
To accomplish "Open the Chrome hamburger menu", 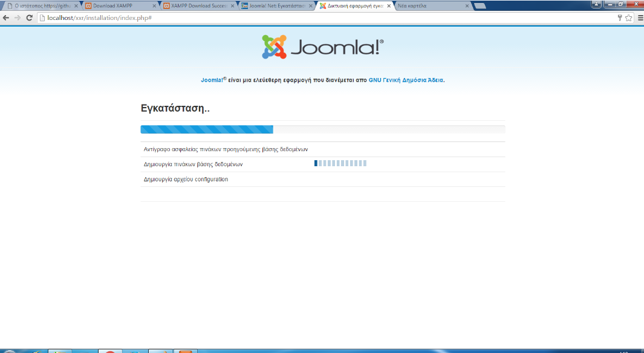I will (640, 18).
